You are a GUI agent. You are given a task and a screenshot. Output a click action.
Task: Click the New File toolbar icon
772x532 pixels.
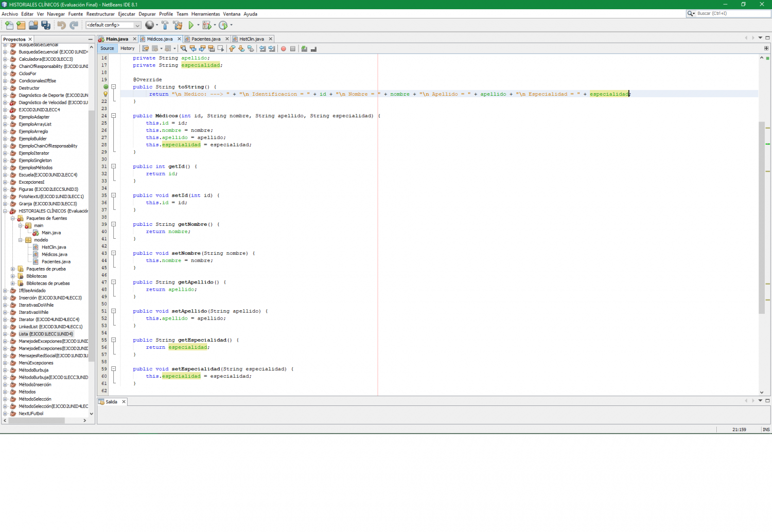tap(9, 25)
